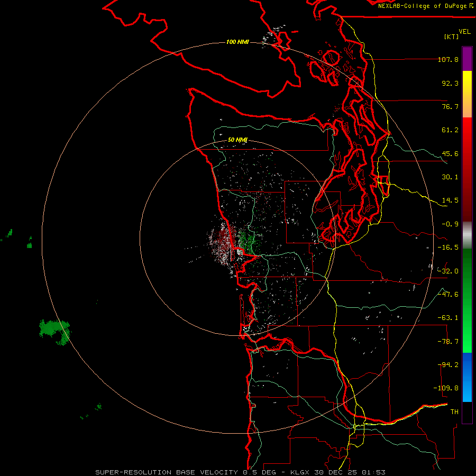Click the 14.5 velocity scale value
Image resolution: width=476 pixels, height=476 pixels.
[450, 200]
